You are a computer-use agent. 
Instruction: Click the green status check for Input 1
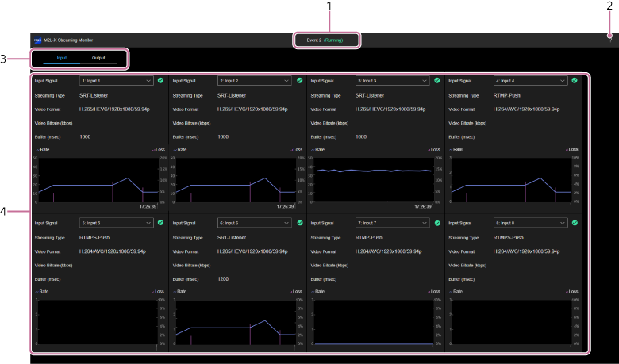(x=161, y=80)
